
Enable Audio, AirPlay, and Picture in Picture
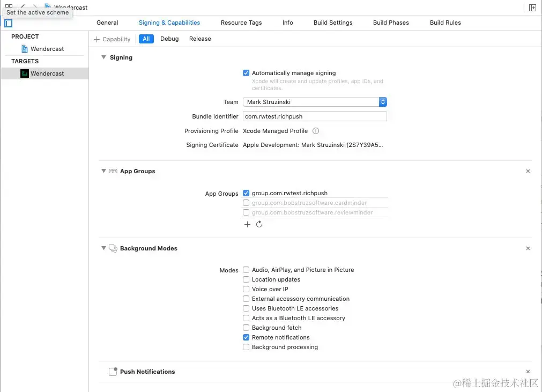pos(246,270)
